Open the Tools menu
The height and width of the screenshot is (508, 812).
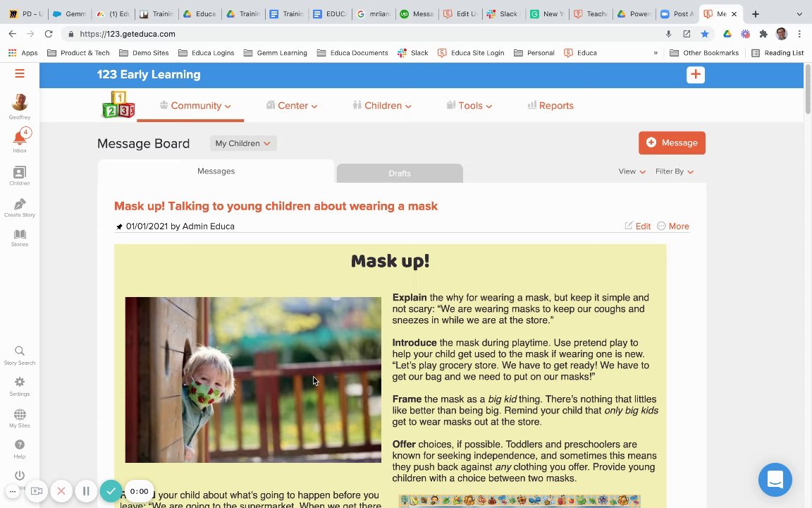coord(469,106)
